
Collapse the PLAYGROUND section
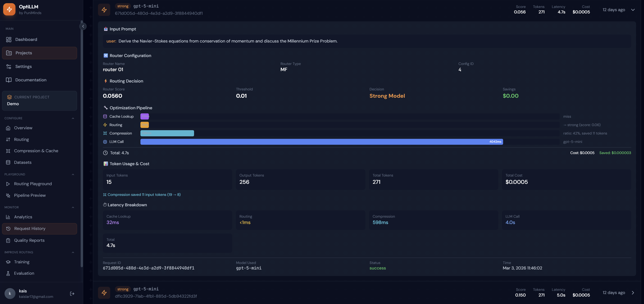tap(73, 174)
